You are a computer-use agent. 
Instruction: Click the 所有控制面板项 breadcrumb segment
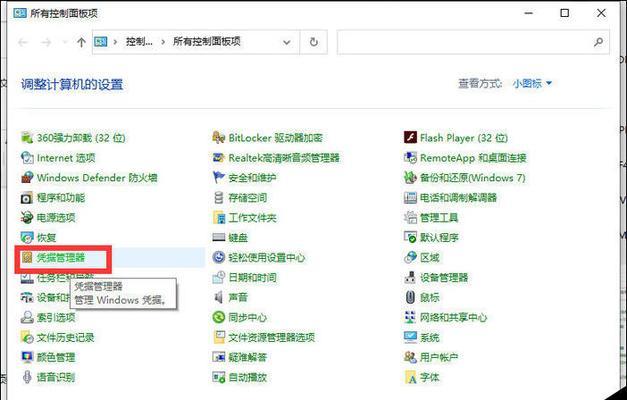pos(207,42)
